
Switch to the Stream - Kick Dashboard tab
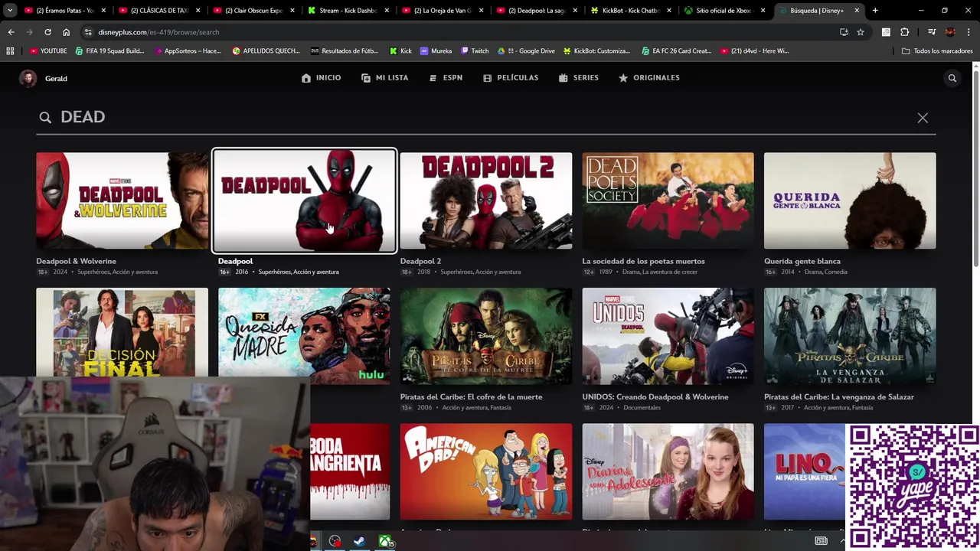coord(348,11)
